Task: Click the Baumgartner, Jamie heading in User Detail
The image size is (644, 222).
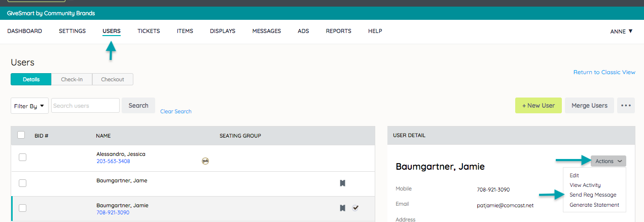Action: tap(440, 167)
